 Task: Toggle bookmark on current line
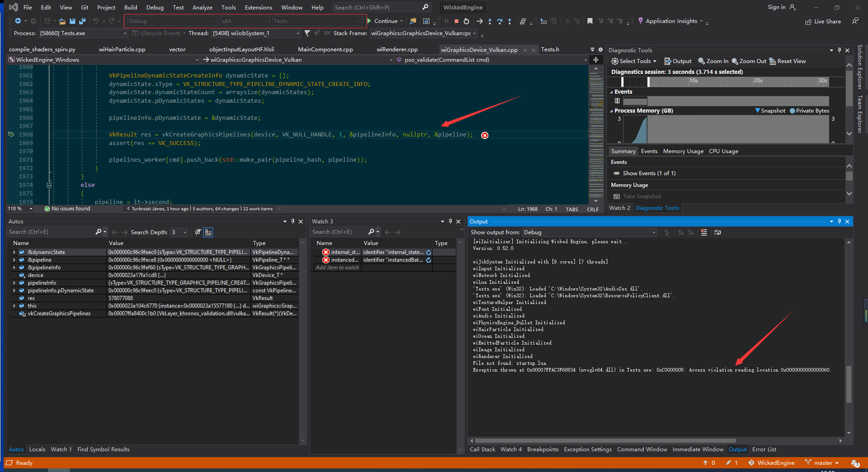(590, 21)
